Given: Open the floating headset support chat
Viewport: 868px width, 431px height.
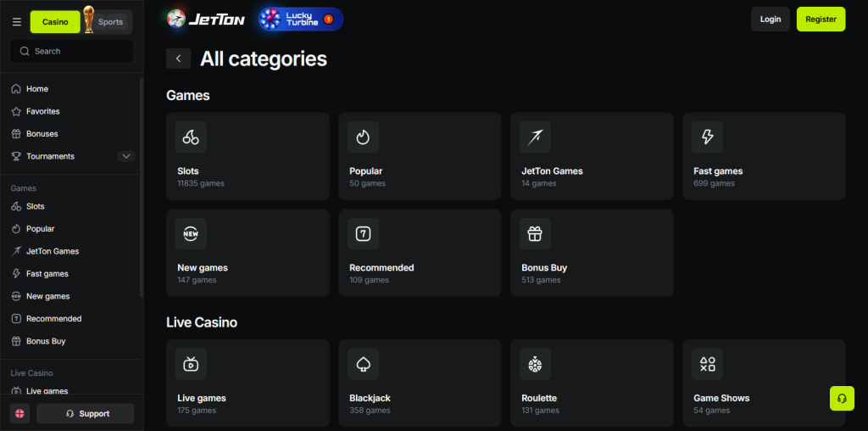Looking at the screenshot, I should pos(842,398).
